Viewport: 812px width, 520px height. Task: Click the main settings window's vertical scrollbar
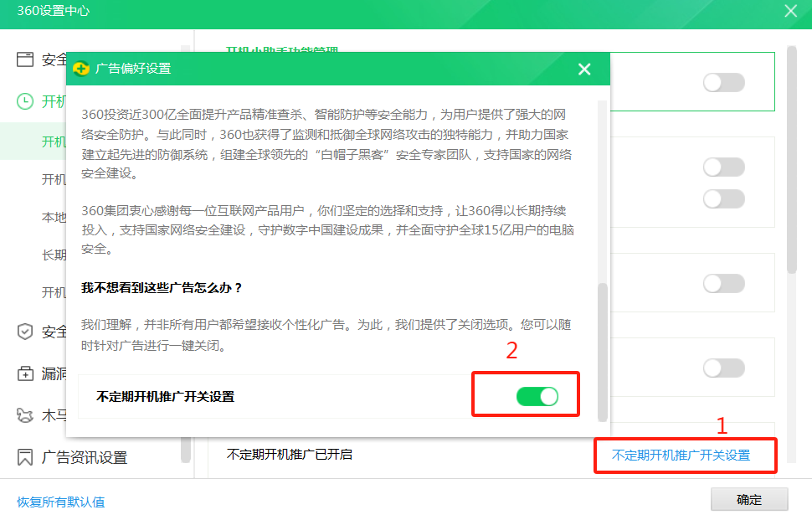click(791, 160)
